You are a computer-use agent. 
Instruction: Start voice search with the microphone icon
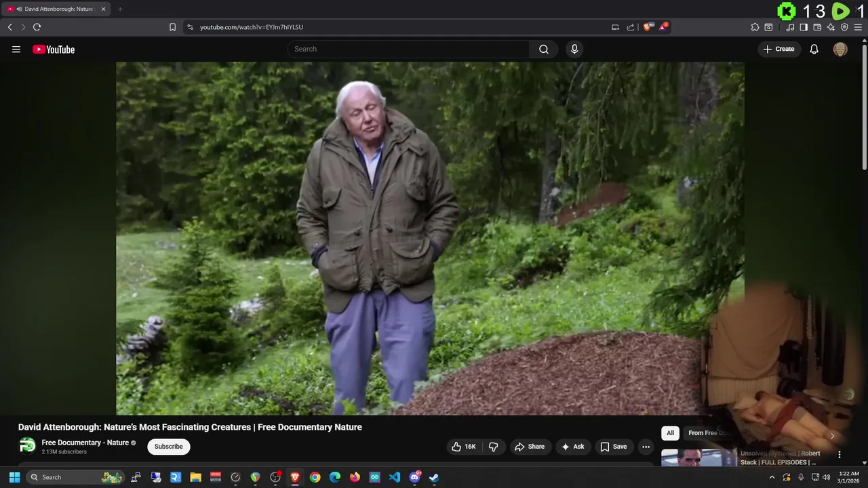(x=574, y=49)
